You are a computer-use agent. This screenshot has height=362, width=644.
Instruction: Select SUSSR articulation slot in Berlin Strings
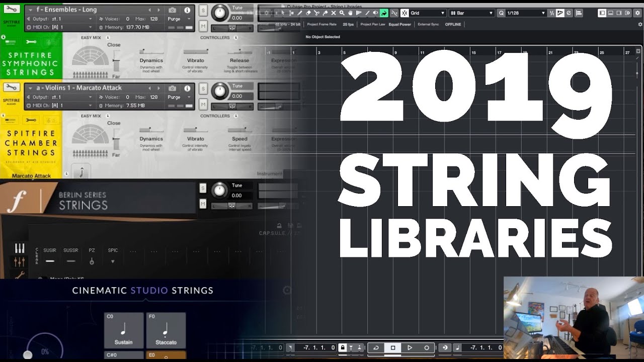pos(71,255)
